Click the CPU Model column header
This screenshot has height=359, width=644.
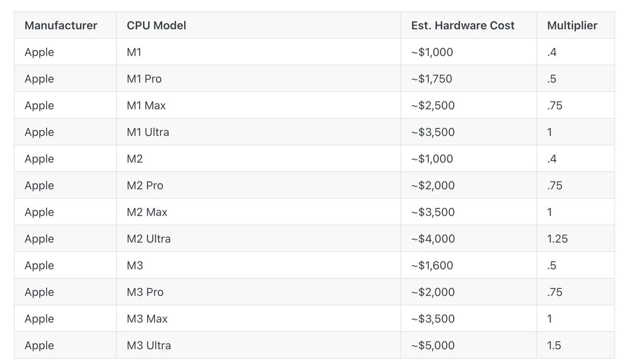[x=156, y=25]
